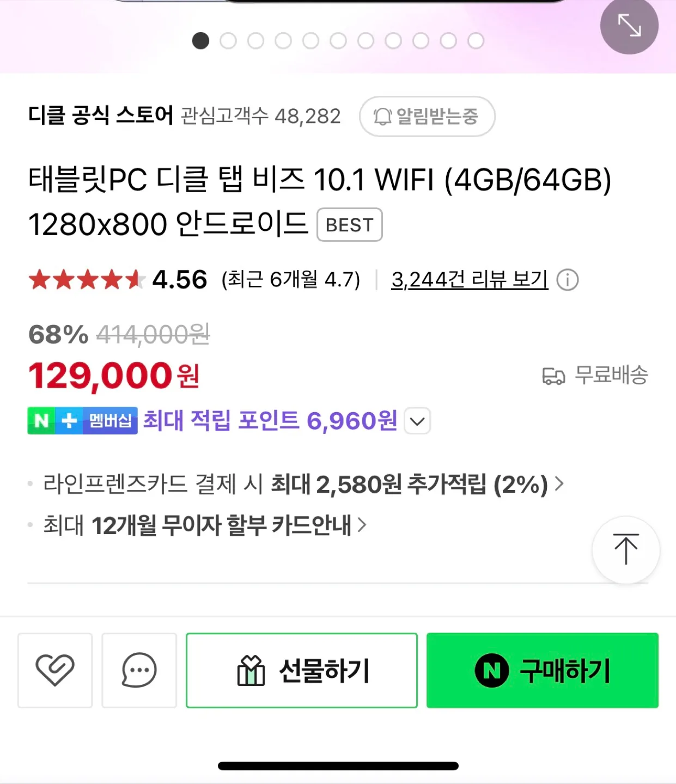Screen dimensions: 676x784
Task: Expand the 최대 적립 포인트 dropdown chevron
Action: [417, 421]
